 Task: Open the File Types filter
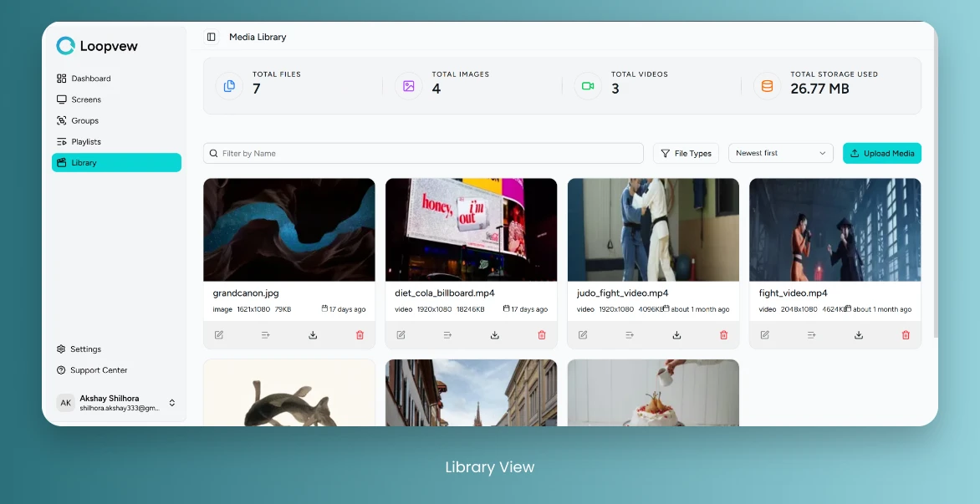[687, 153]
